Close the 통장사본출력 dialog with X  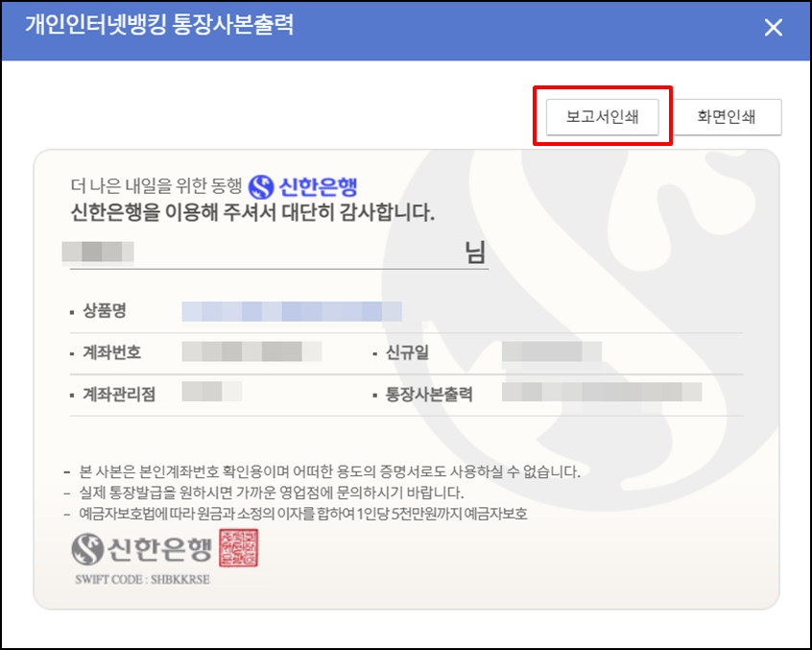tap(774, 28)
